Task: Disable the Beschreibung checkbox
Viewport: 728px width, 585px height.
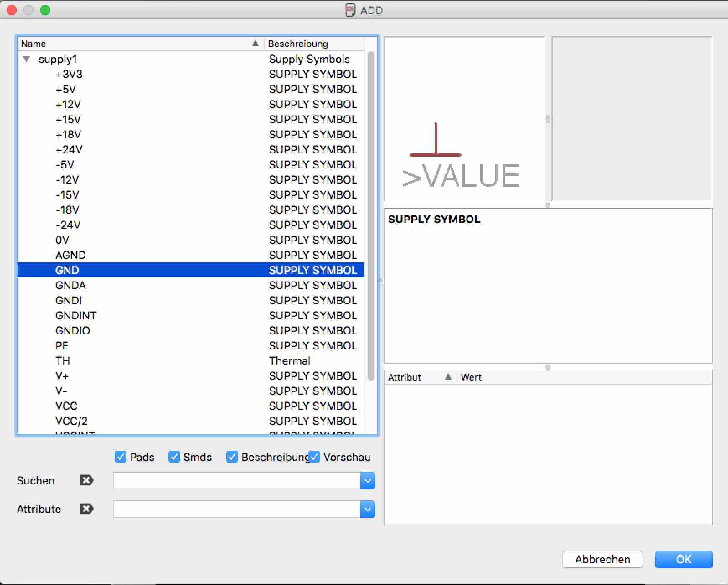Action: click(232, 457)
